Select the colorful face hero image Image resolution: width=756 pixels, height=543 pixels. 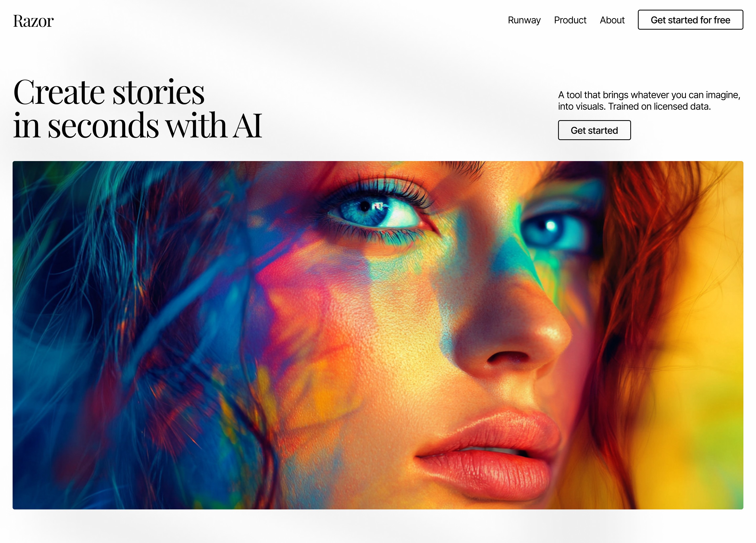tap(378, 335)
